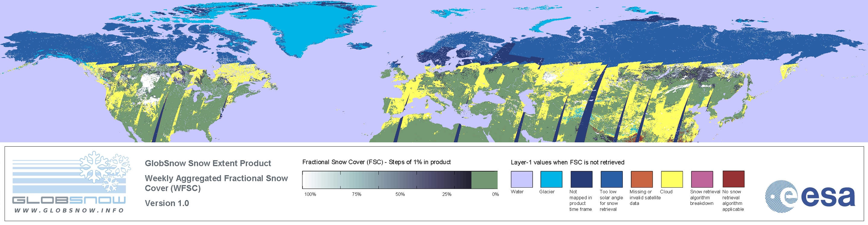This screenshot has height=225, width=868.
Task: Select the Water legend color swatch
Action: 522,179
